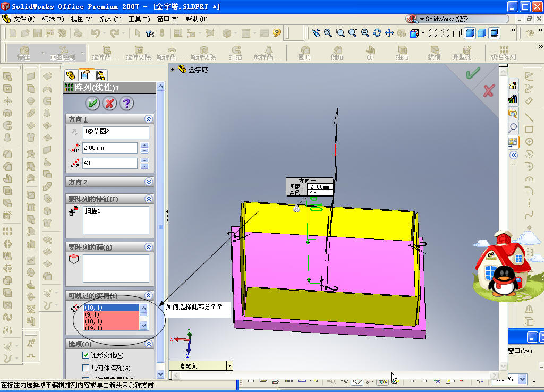Click the 线性阵列 linear pattern tool

tap(504, 53)
